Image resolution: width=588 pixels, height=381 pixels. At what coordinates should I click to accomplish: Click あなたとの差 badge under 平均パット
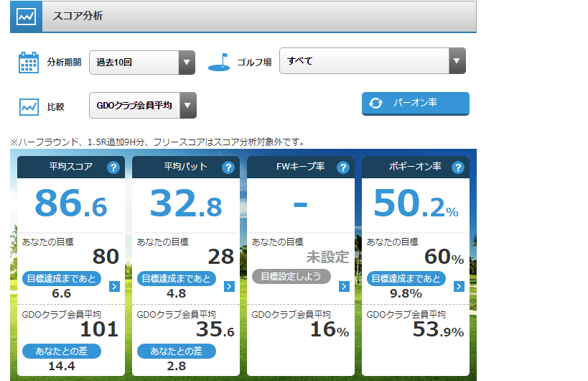coord(177,352)
